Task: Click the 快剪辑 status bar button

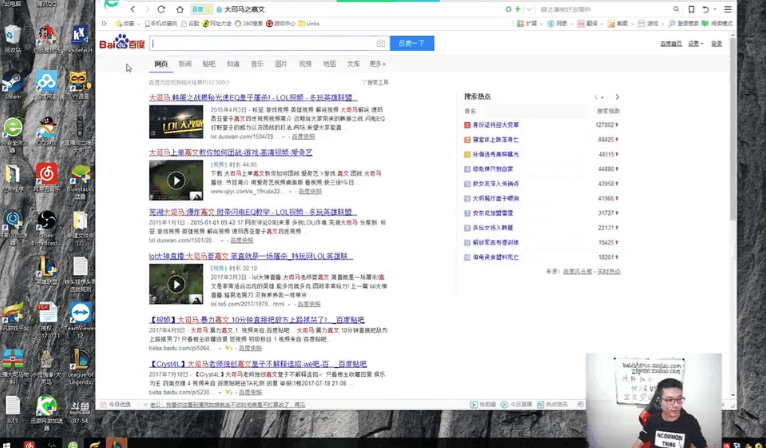Action: coord(483,405)
